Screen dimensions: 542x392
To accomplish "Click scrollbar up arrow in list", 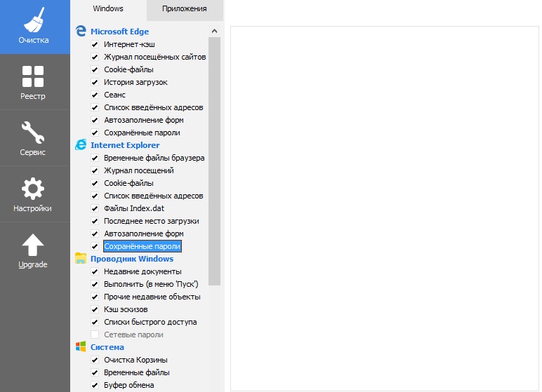I will click(214, 31).
